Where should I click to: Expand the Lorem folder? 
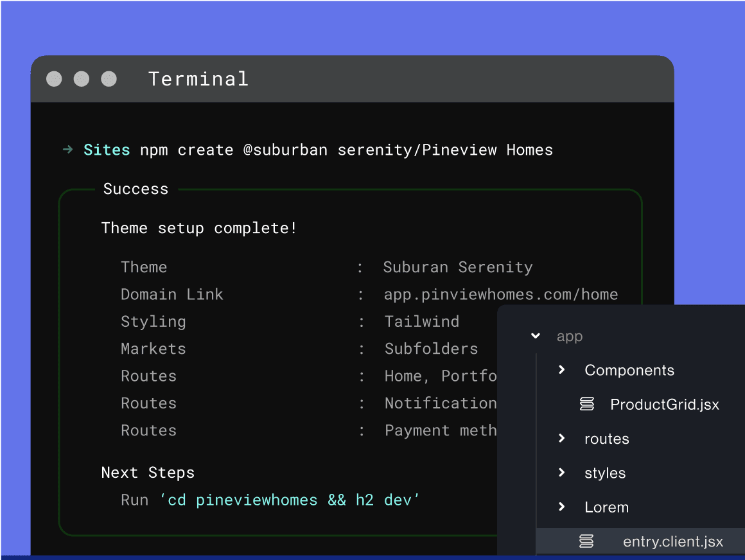click(561, 507)
